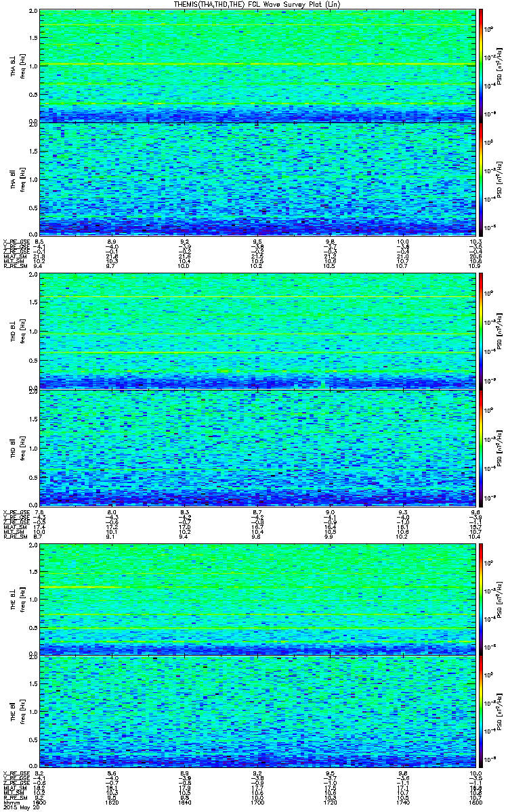Image resolution: width=508 pixels, height=812 pixels.
Task: Click the PSD color bar beside THE BL
Action: pyautogui.click(x=481, y=598)
